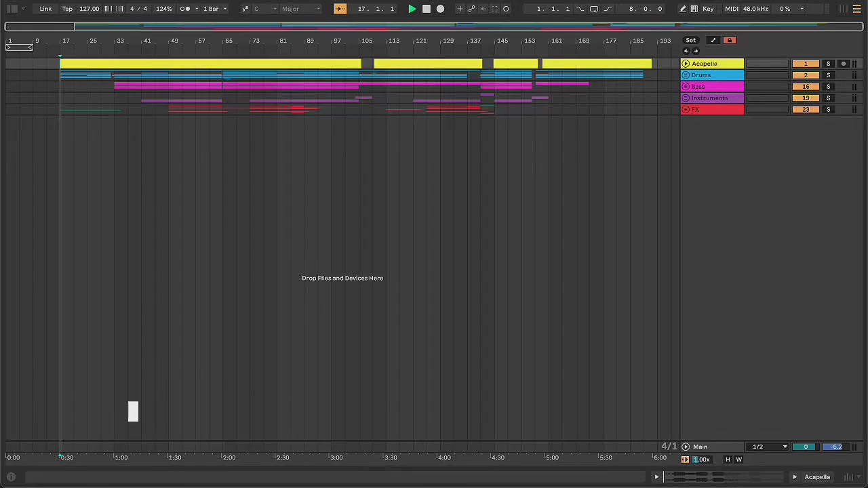The width and height of the screenshot is (868, 488).
Task: Enable the arrangement Loop switch
Action: [x=593, y=9]
